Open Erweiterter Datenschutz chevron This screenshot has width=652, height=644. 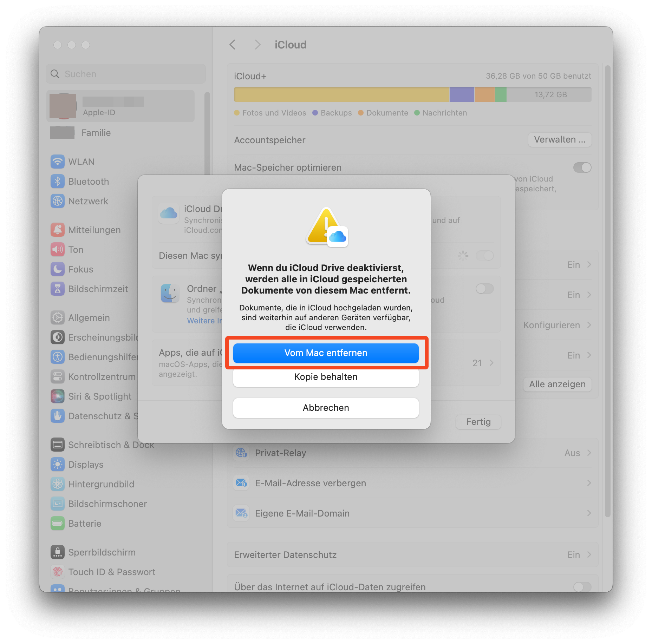click(x=589, y=555)
